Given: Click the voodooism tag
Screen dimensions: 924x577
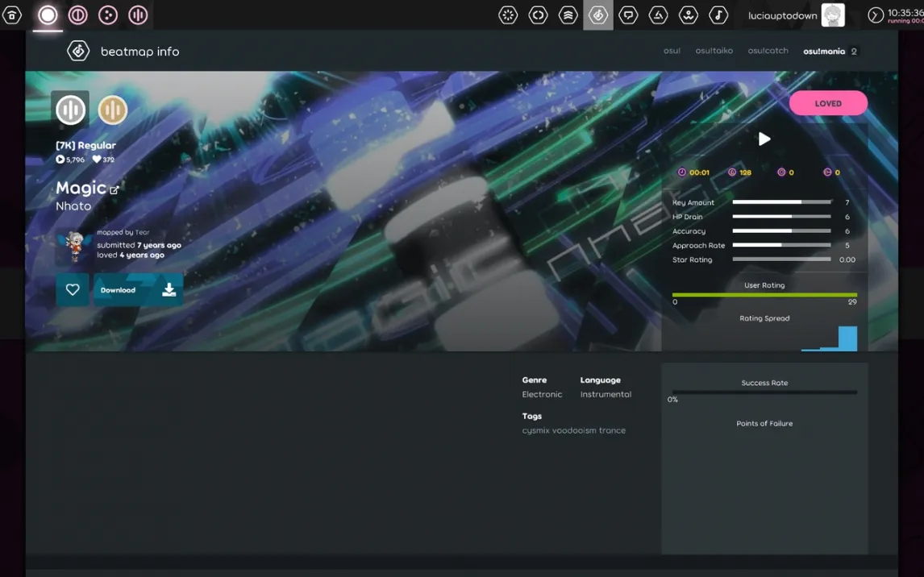Looking at the screenshot, I should (x=574, y=430).
